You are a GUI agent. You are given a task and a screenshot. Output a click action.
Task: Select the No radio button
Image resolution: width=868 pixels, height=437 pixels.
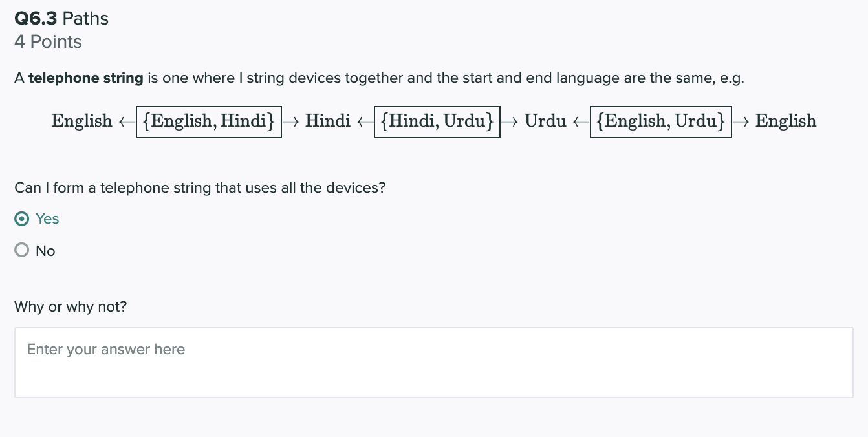[x=21, y=251]
